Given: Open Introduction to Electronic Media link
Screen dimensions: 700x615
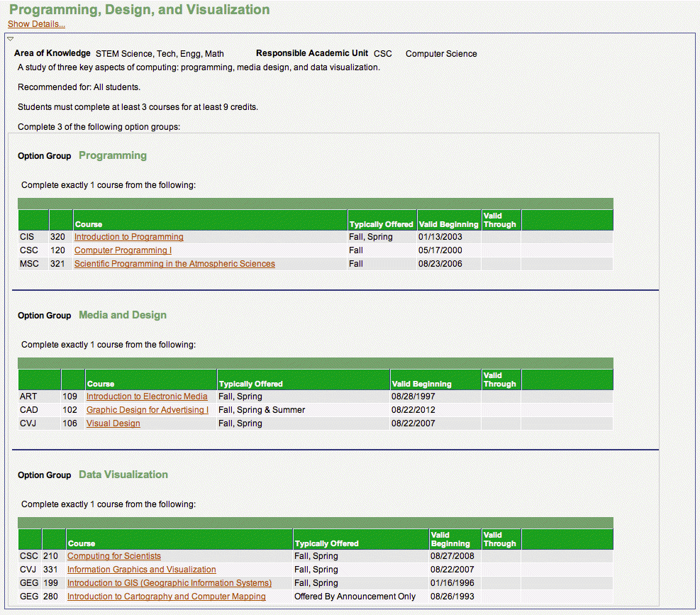Looking at the screenshot, I should [x=147, y=397].
